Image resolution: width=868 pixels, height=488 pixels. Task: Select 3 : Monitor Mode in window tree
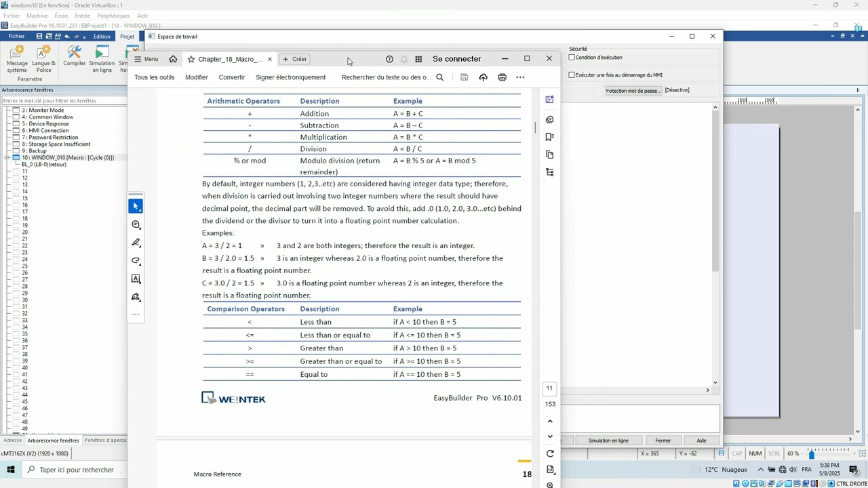[42, 110]
